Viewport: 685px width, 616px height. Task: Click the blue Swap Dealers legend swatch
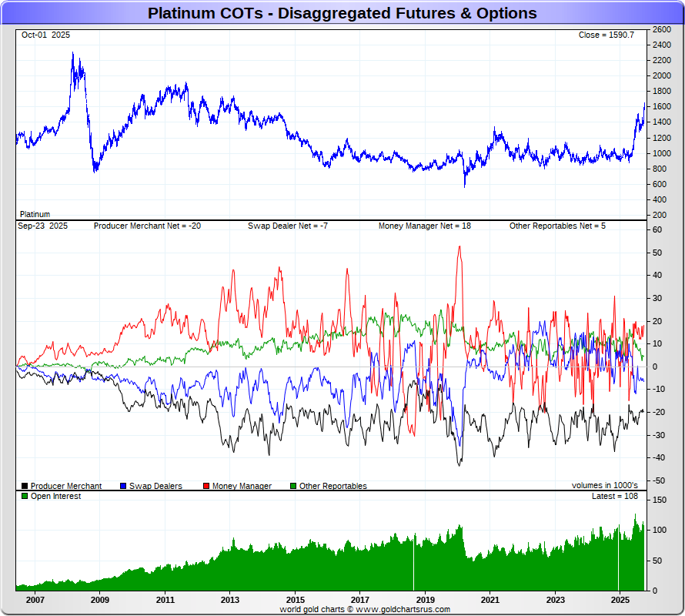click(x=123, y=486)
